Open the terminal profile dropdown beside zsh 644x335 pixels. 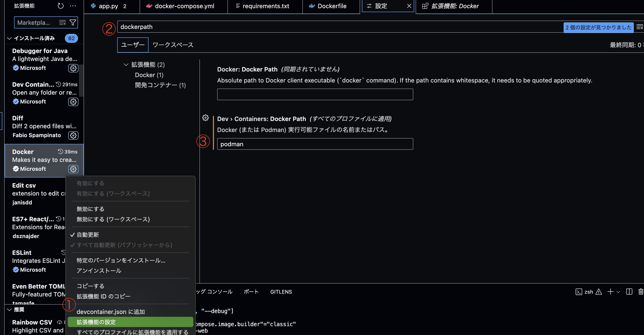coord(618,292)
